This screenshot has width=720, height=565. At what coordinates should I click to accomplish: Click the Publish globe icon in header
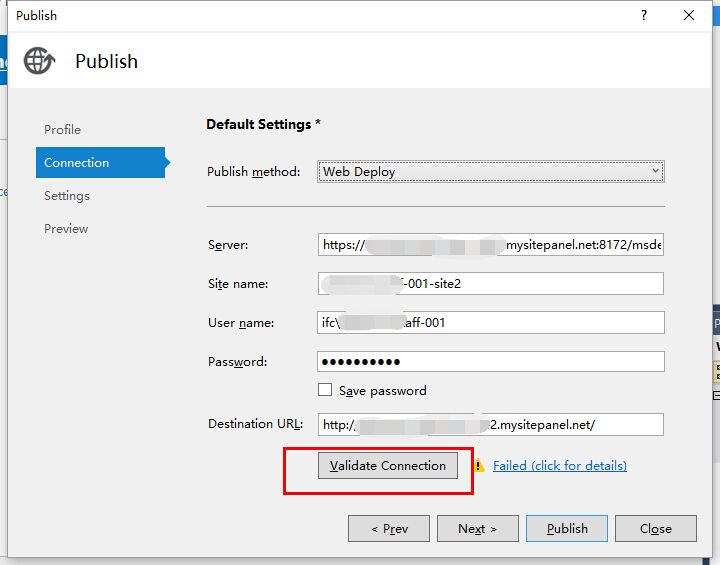pyautogui.click(x=39, y=61)
